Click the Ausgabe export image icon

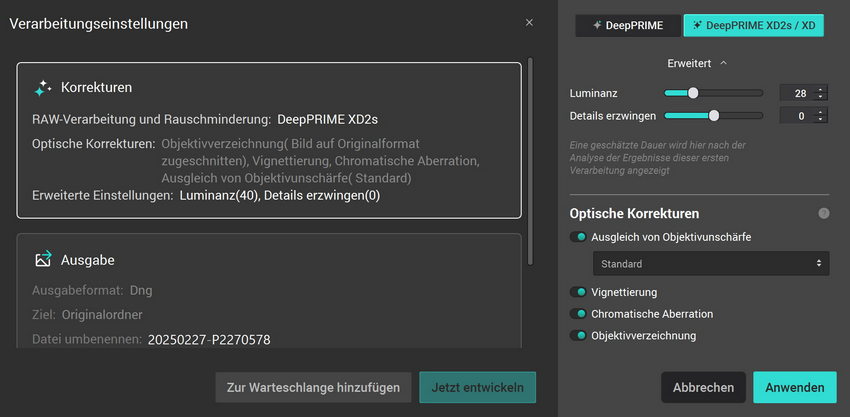click(x=43, y=259)
